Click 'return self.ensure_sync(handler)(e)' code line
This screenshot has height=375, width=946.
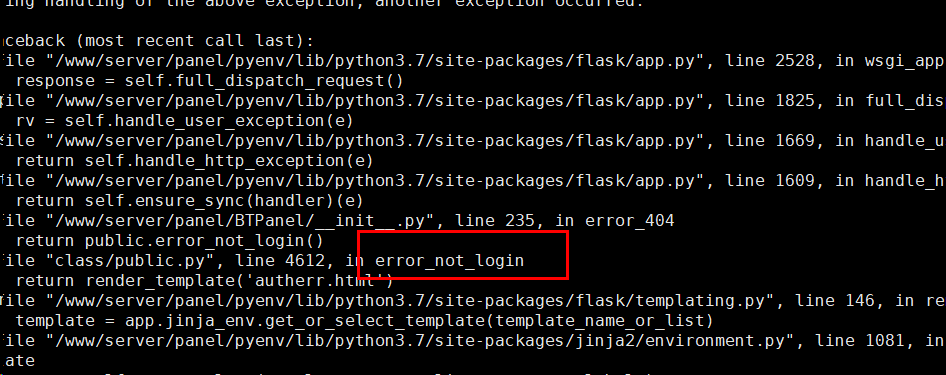189,201
